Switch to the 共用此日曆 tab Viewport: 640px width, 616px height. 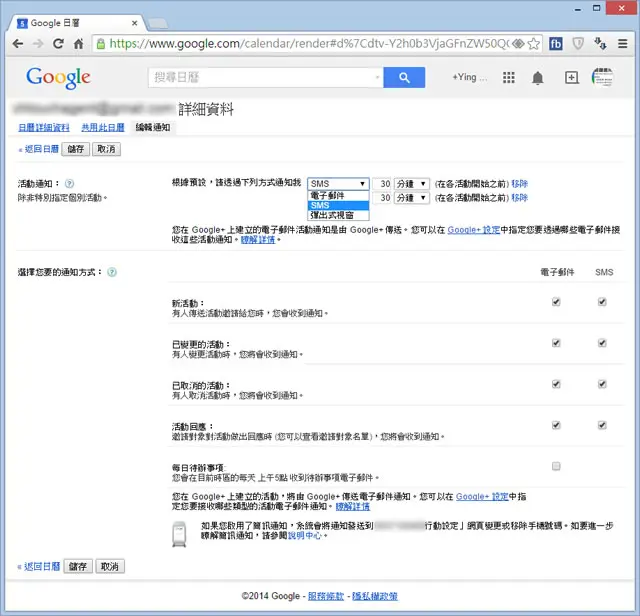coord(103,127)
